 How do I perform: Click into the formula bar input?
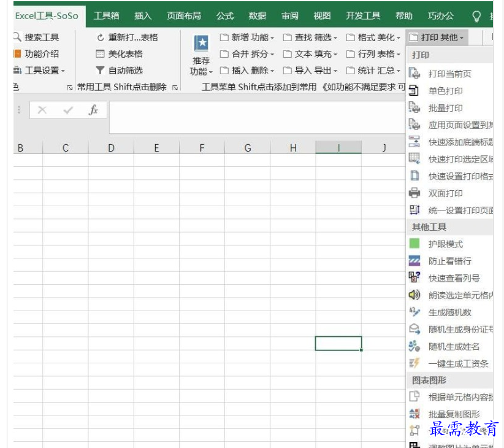(x=257, y=117)
